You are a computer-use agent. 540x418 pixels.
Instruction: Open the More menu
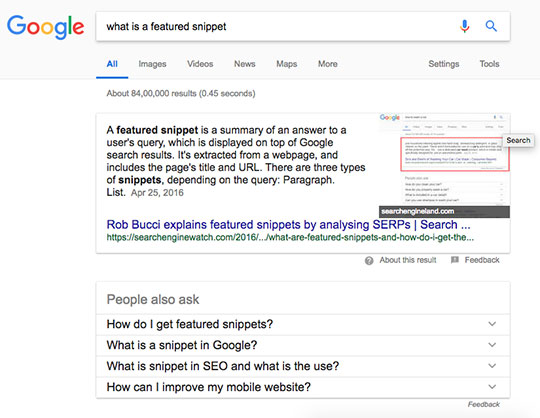click(328, 64)
